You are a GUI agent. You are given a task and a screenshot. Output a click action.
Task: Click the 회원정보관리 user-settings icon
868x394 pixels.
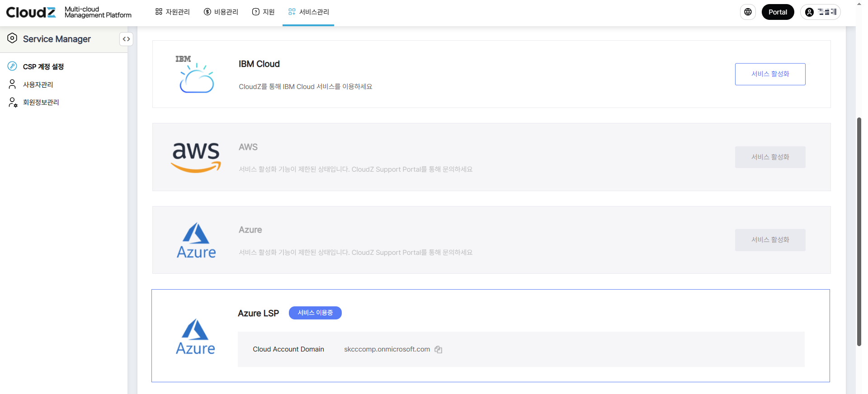coord(13,103)
